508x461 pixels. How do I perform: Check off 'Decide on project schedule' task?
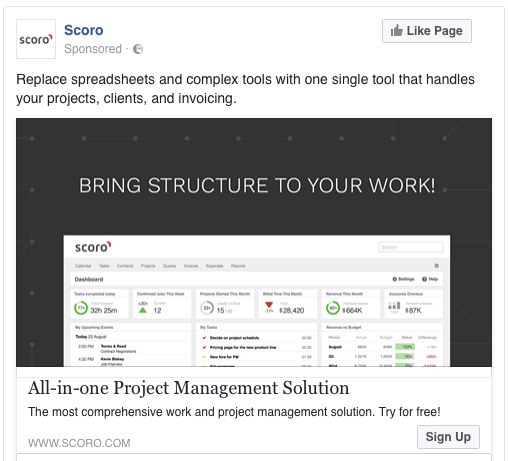tap(204, 338)
